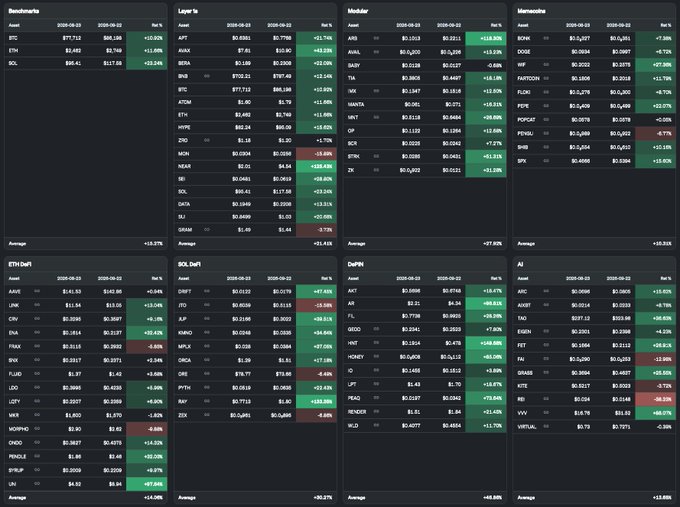Open the FARTCOIN link icon

click(546, 79)
